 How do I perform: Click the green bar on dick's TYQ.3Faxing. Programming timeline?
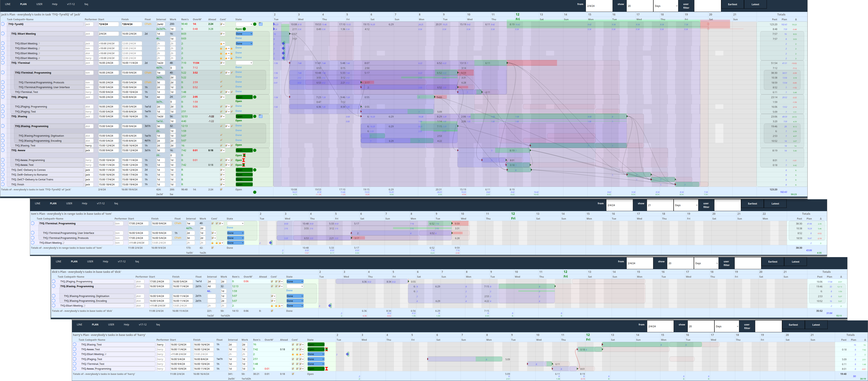[527, 286]
